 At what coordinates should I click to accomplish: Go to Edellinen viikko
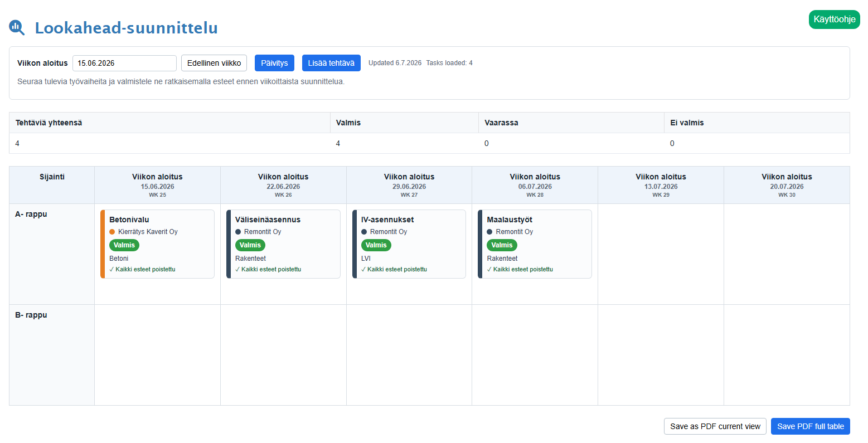pyautogui.click(x=214, y=63)
